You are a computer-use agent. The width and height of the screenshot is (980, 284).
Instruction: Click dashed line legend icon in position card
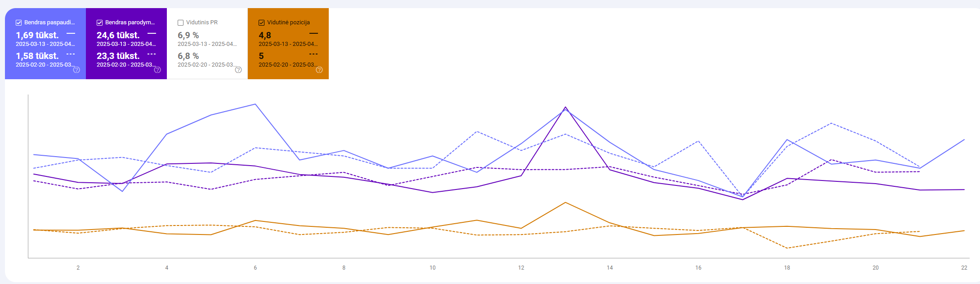[313, 54]
